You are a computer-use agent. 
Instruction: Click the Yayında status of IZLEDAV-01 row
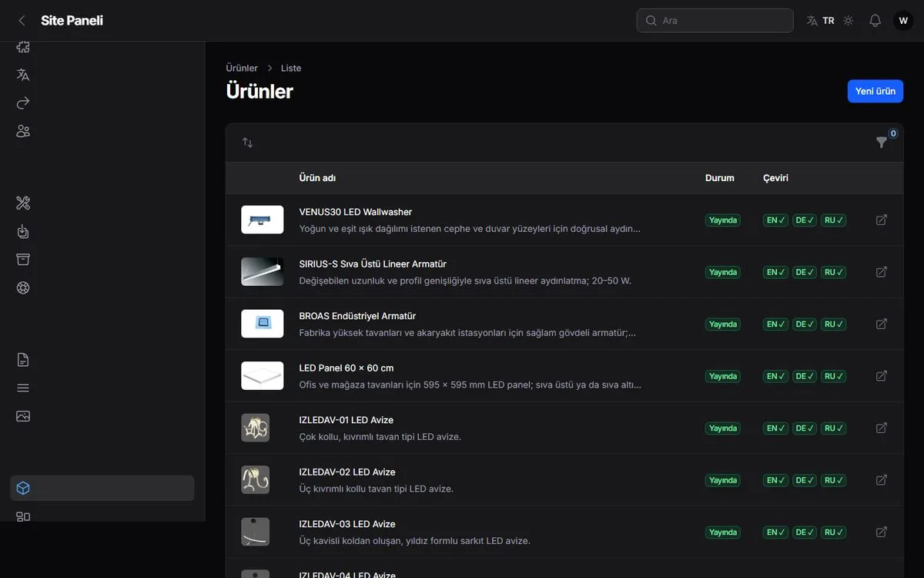coord(723,428)
